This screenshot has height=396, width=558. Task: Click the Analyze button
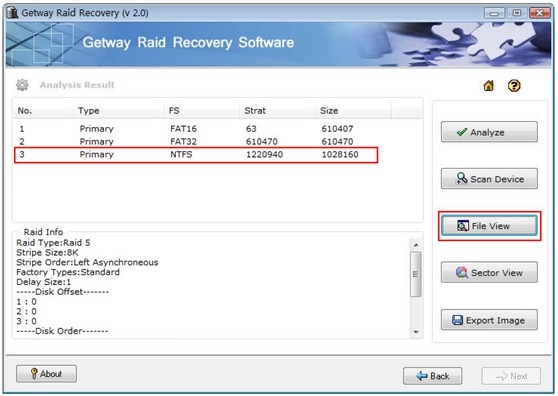point(489,132)
